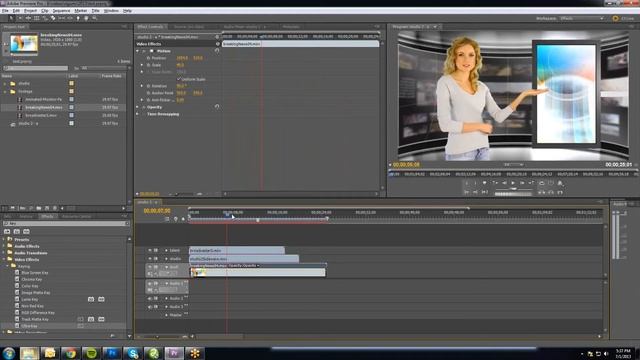This screenshot has width=640, height=360.
Task: Open the Sequence menu
Action: [61, 11]
